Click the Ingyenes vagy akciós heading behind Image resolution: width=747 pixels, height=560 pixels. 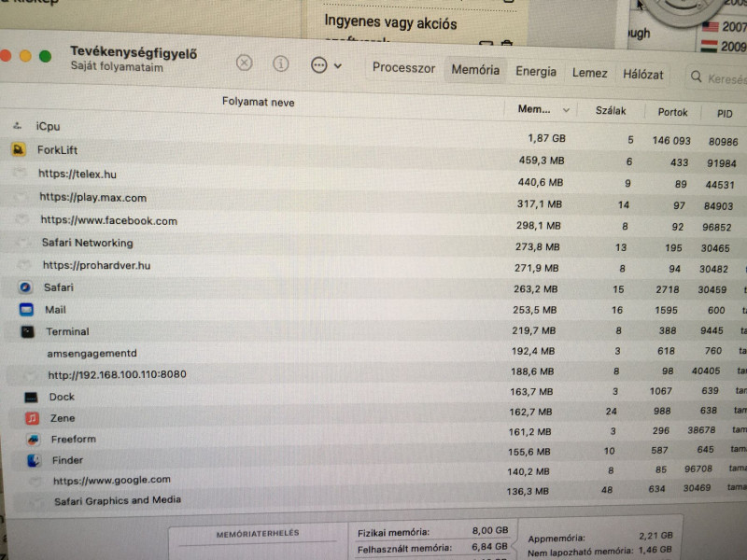[x=390, y=22]
